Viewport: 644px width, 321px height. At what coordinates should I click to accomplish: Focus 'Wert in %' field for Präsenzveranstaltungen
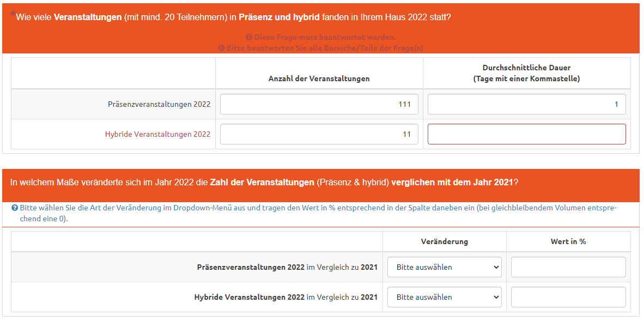(568, 267)
